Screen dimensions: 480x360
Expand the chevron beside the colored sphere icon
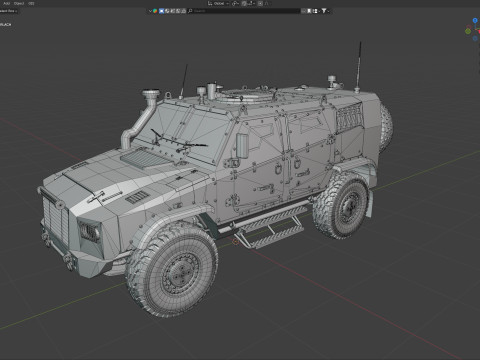tap(150, 11)
